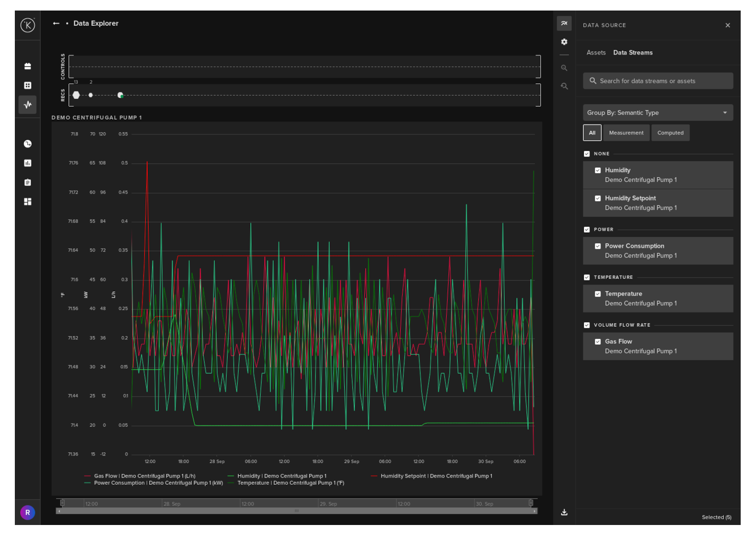Click the zoom in magnifier icon

click(564, 68)
